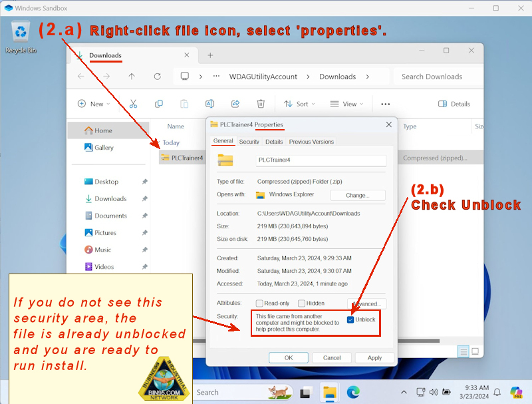Go back in File Explorer
532x404 pixels.
coord(80,77)
